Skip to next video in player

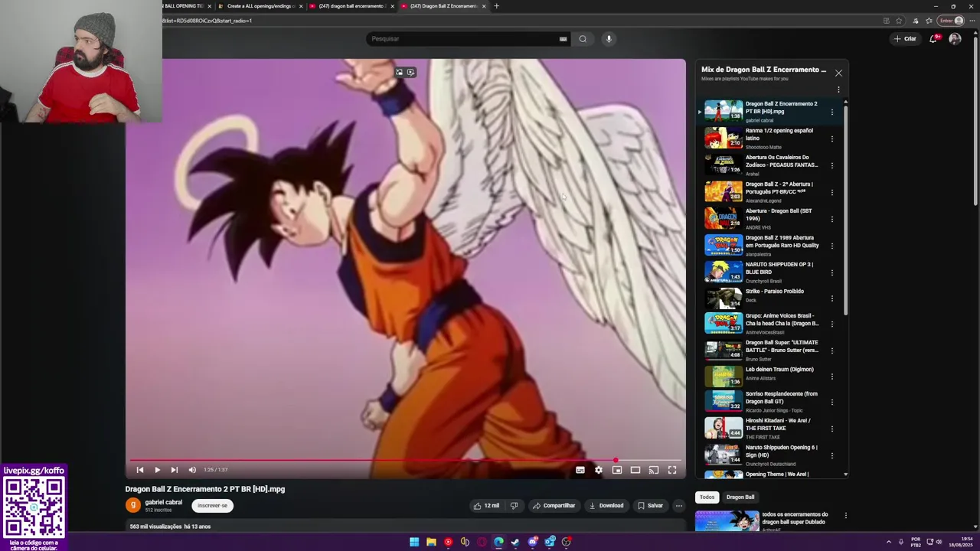point(174,470)
